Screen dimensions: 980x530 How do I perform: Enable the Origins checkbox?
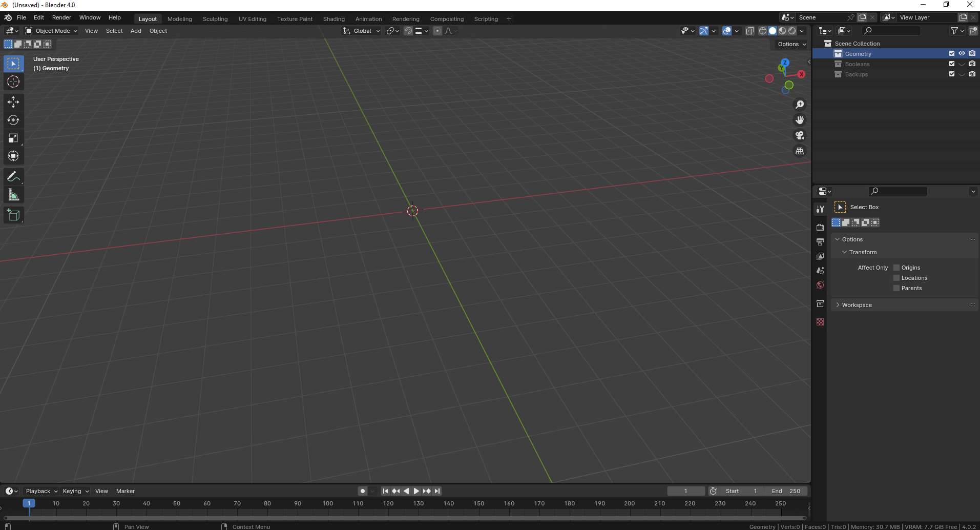[x=896, y=268]
